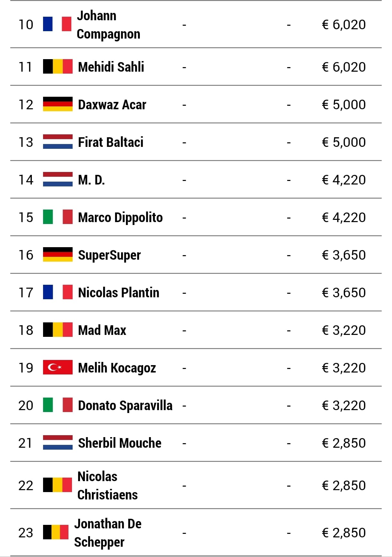The image size is (392, 557).
Task: Click the € 5,000 prize for Daxwaz Acar
Action: [344, 104]
